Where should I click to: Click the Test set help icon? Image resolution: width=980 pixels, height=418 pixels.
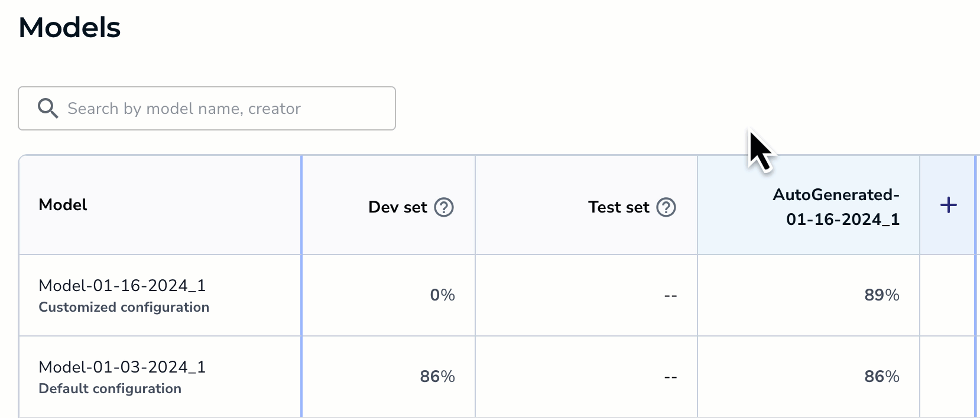tap(666, 207)
